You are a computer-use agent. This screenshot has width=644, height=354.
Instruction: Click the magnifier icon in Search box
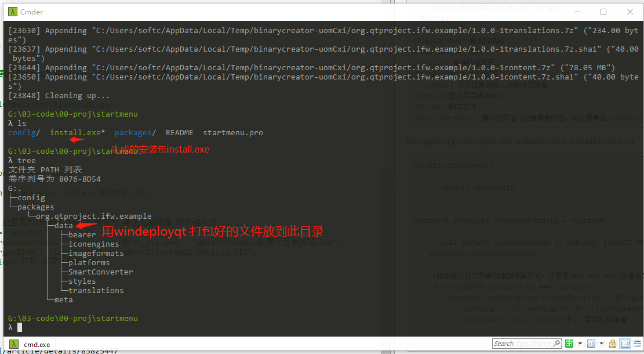click(557, 343)
